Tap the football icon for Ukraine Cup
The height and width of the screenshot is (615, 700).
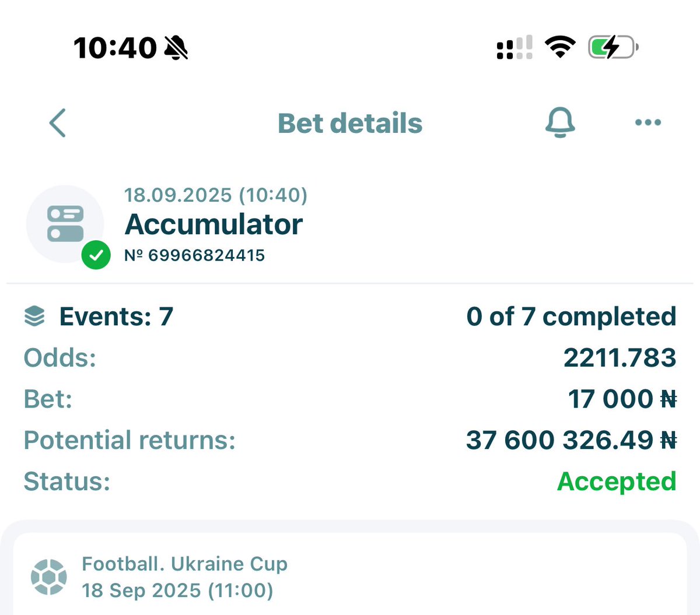point(48,577)
